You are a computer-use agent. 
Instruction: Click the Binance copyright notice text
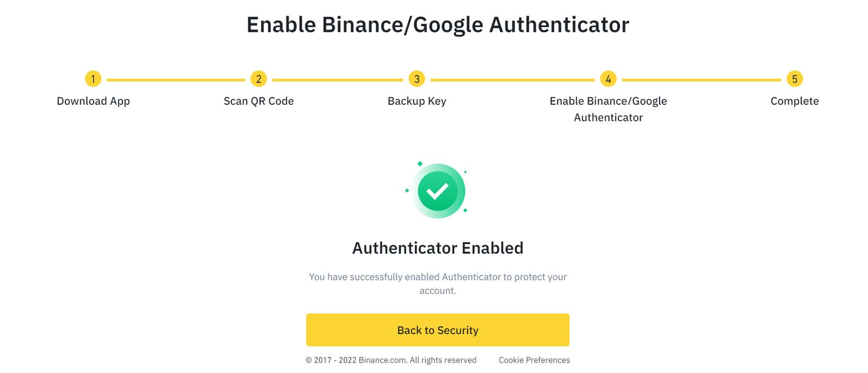(x=391, y=360)
